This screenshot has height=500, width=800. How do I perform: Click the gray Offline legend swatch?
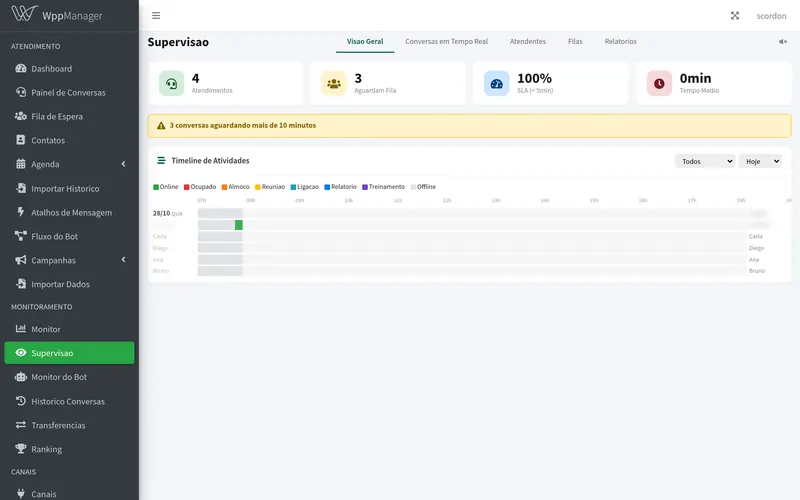(413, 187)
